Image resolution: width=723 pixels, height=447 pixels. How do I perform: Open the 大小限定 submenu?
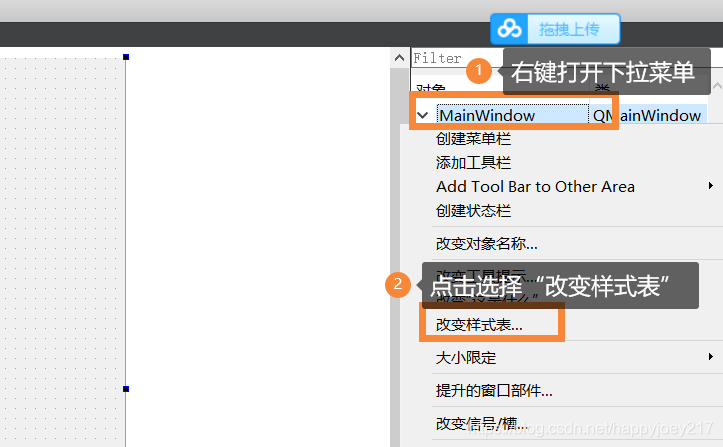tap(466, 358)
